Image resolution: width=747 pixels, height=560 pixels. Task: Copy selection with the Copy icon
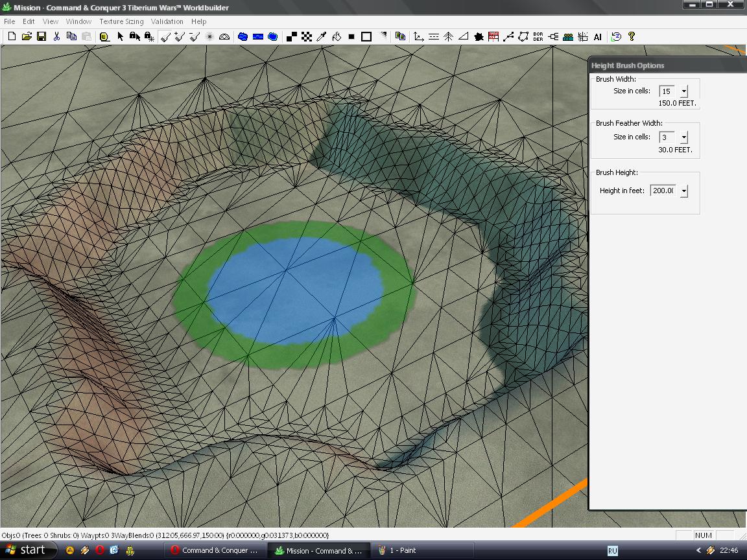pos(71,37)
